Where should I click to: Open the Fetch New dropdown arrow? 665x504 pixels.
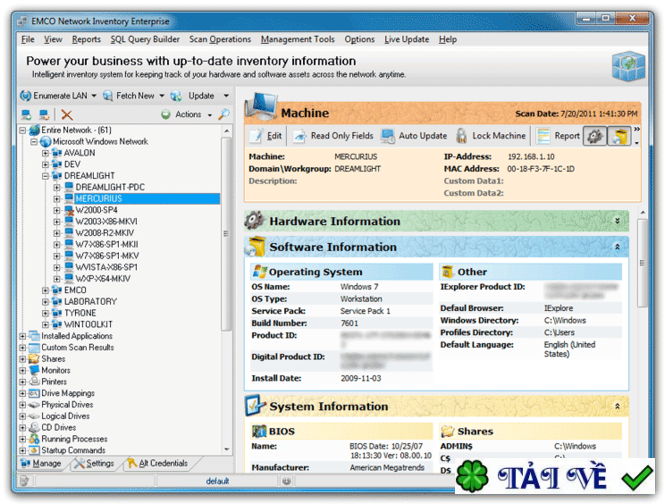coord(162,96)
